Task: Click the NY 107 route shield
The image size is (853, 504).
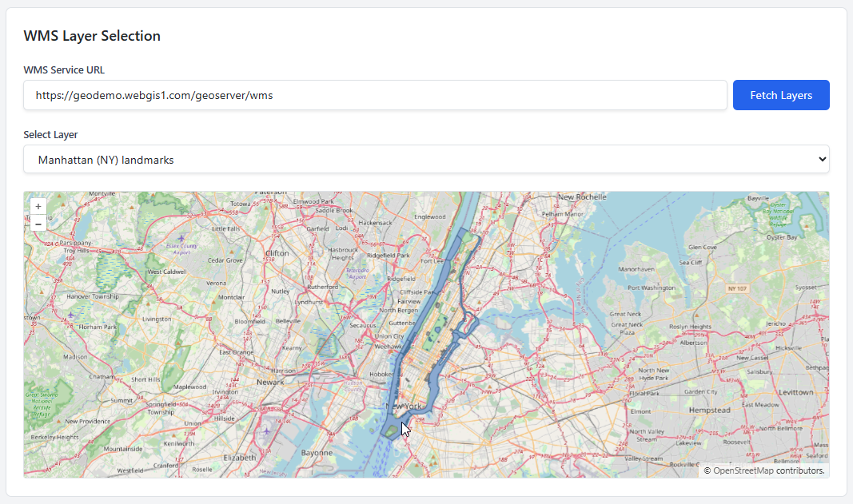Action: (737, 288)
